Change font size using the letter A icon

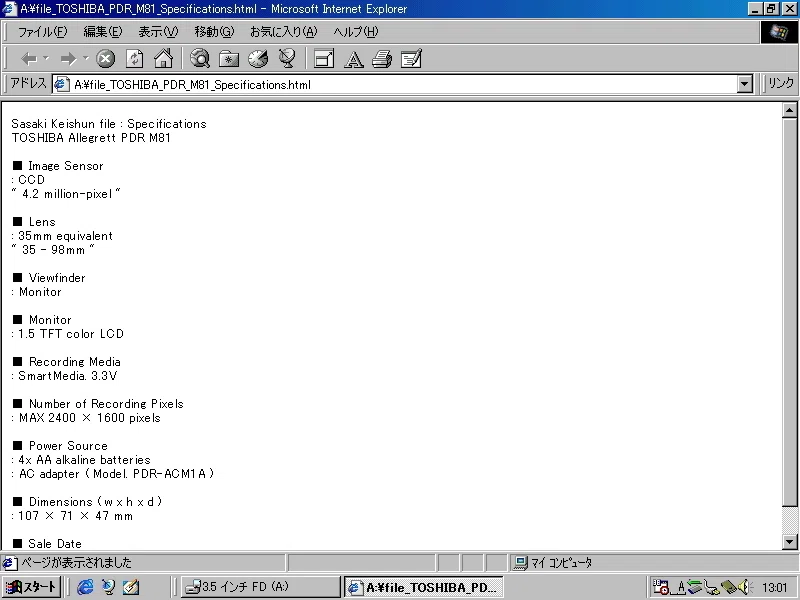[353, 60]
